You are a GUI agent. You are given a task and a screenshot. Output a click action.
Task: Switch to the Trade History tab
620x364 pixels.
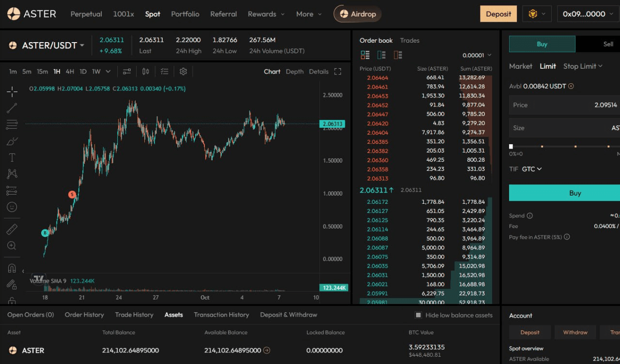point(134,315)
